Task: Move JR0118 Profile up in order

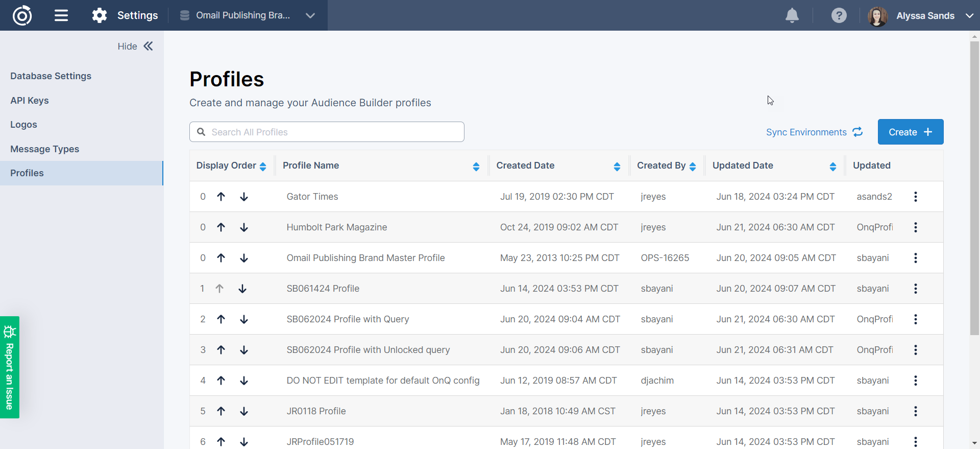Action: point(221,411)
